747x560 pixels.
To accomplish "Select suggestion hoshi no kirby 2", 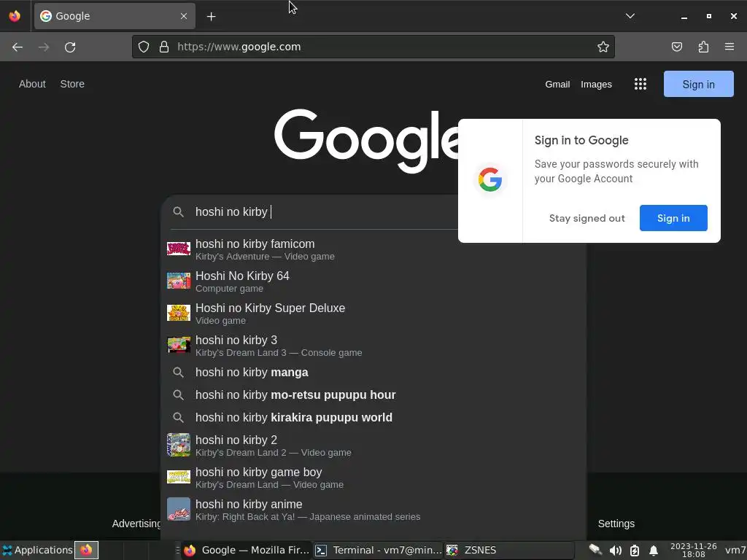I will [373, 446].
